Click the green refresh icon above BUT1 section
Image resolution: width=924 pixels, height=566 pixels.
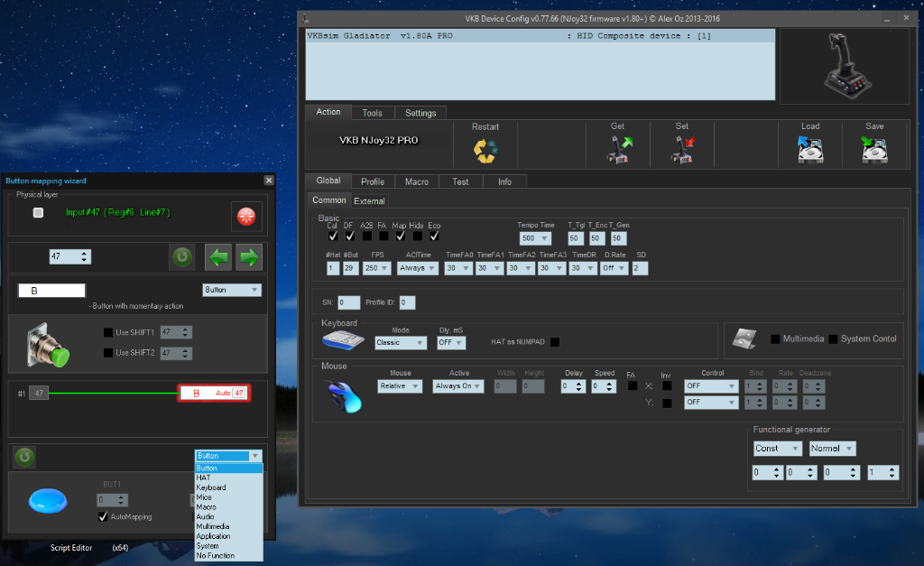click(x=24, y=457)
